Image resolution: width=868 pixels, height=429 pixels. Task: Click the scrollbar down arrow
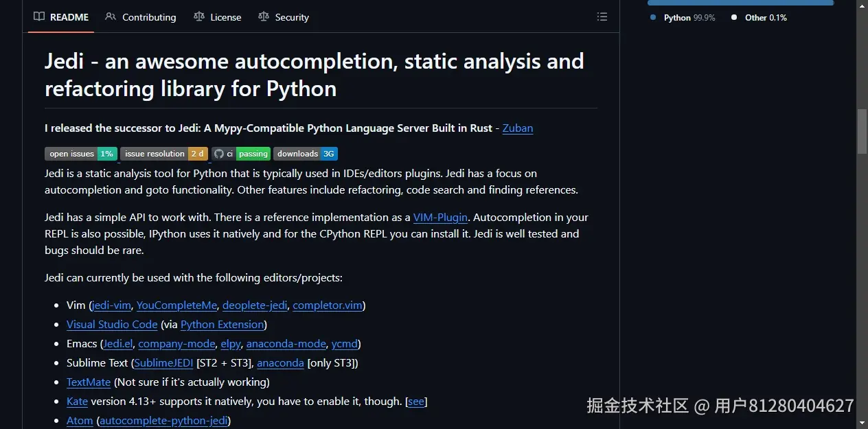862,423
